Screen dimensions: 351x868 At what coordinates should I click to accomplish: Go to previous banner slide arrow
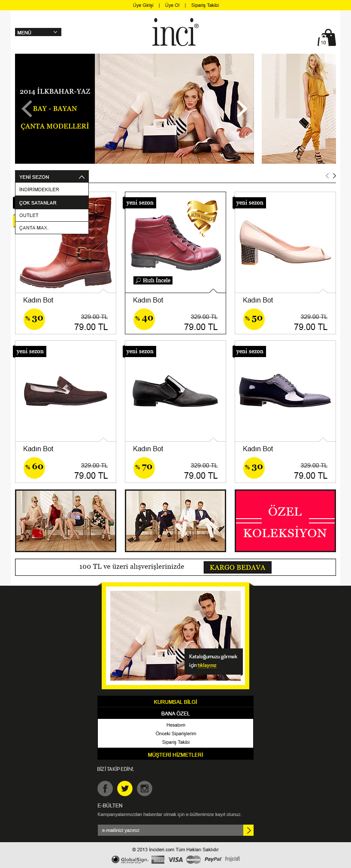27,109
